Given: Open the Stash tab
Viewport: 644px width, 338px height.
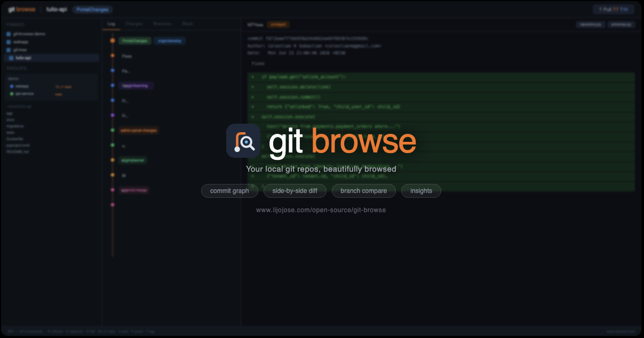Looking at the screenshot, I should point(187,24).
